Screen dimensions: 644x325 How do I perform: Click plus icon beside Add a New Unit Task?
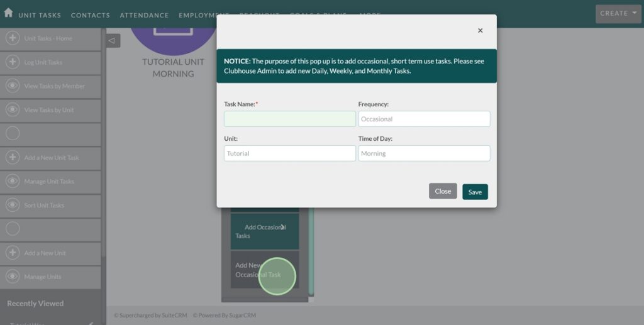click(x=12, y=158)
